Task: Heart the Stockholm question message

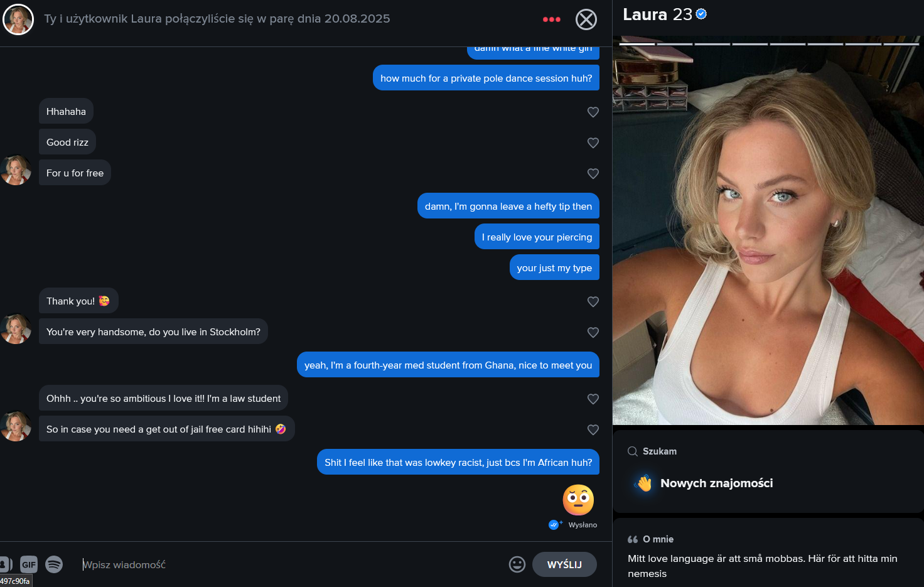Action: point(593,332)
